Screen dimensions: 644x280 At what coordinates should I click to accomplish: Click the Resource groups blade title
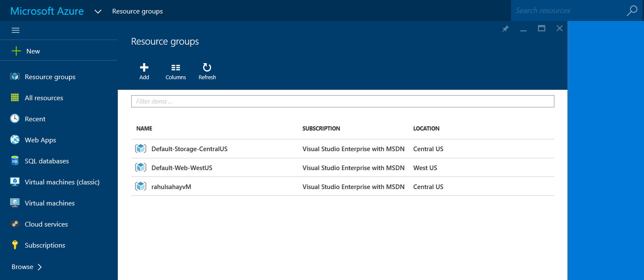point(165,41)
